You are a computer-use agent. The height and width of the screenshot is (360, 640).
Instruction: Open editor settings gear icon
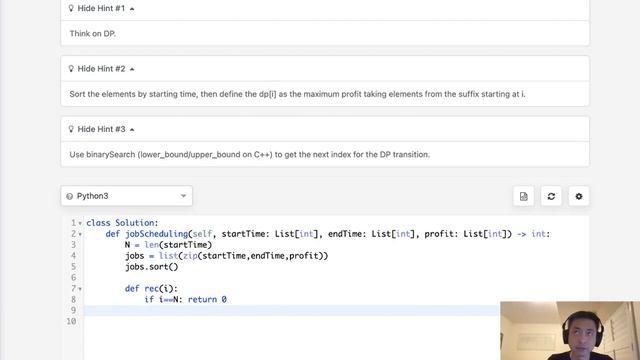579,196
